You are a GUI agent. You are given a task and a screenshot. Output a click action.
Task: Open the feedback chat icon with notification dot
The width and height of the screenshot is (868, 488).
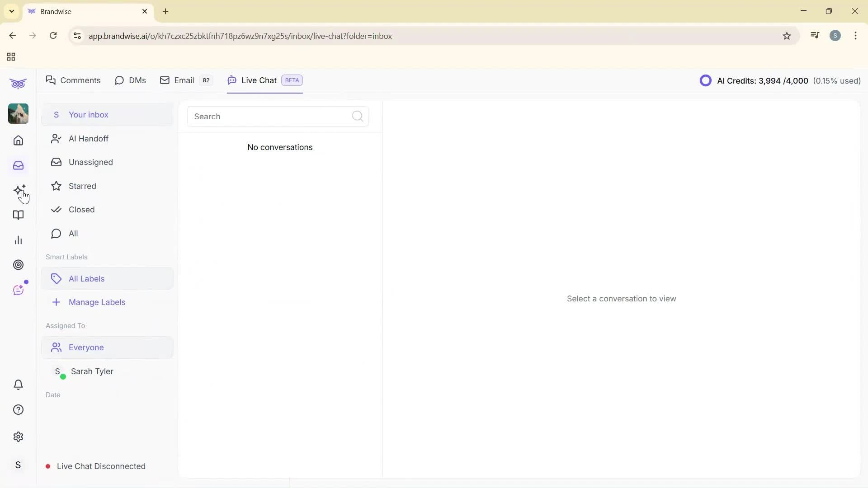[19, 290]
